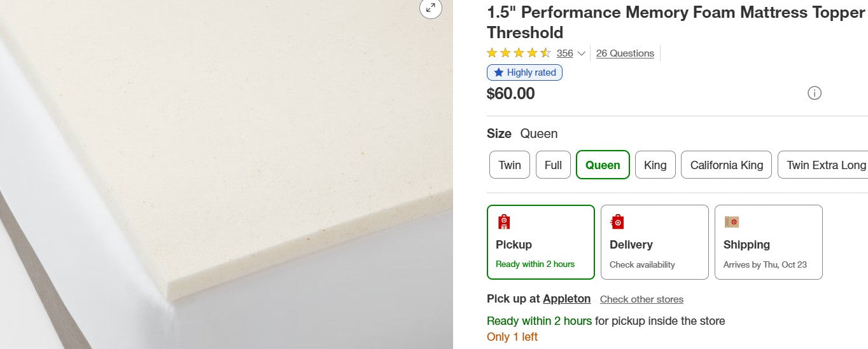Viewport: 868px width, 349px height.
Task: Click the Shipping box icon
Action: click(732, 222)
